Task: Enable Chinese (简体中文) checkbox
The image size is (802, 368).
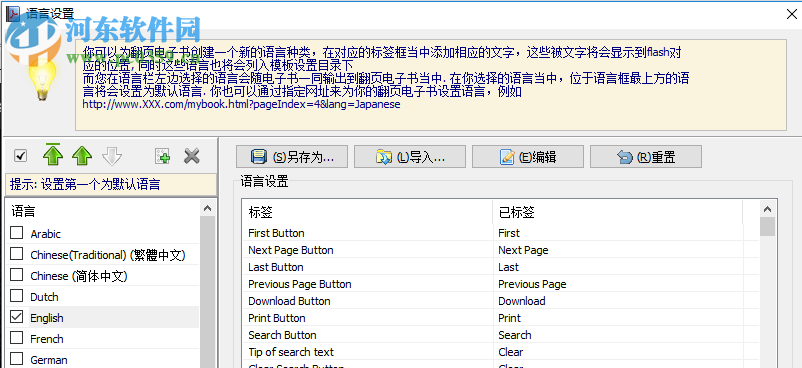Action: pos(17,275)
